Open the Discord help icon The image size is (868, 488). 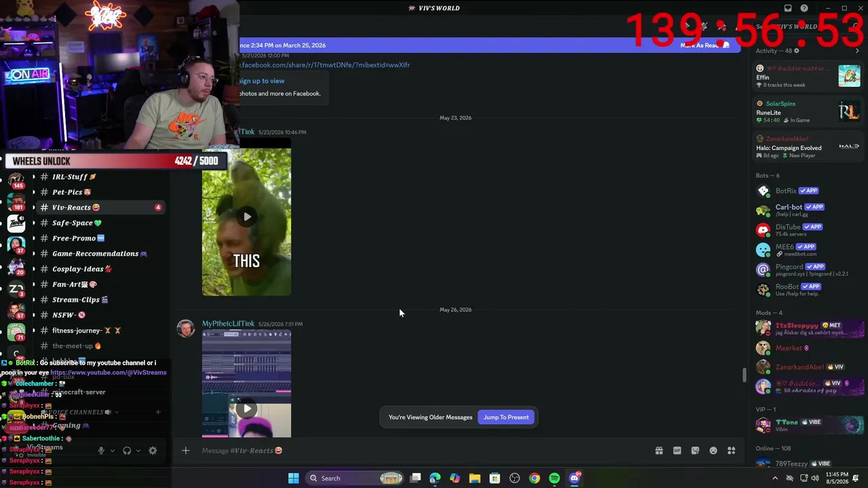tap(804, 8)
